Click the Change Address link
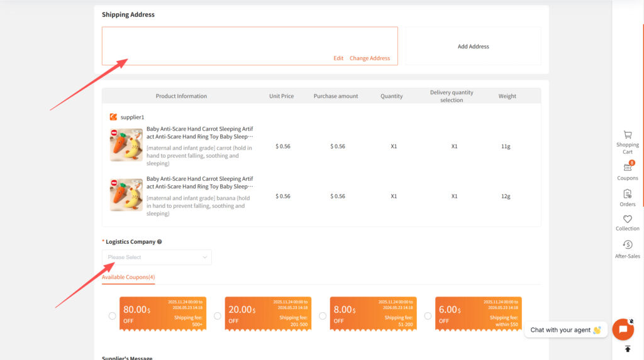 click(x=370, y=58)
